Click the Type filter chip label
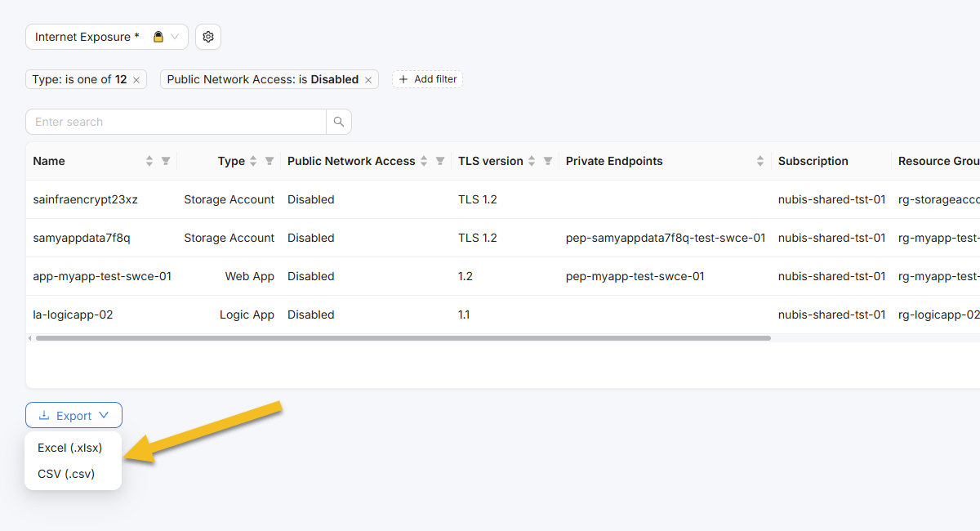This screenshot has width=980, height=531. point(79,79)
